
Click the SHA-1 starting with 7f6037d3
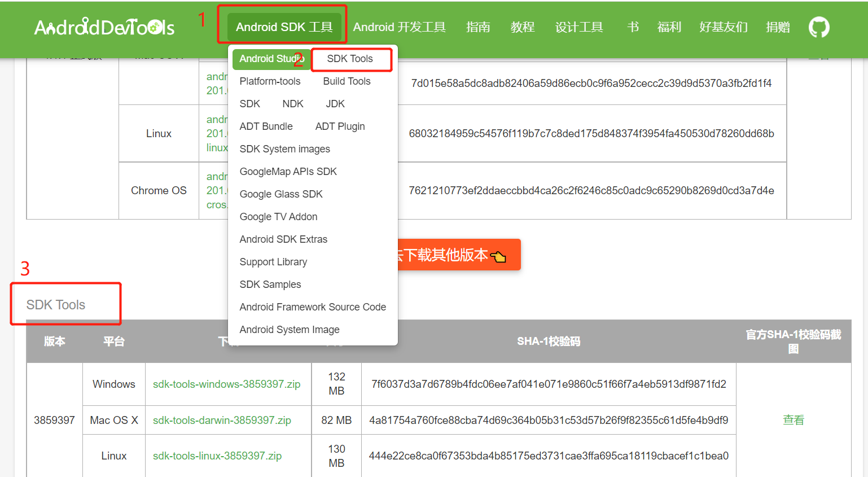pos(549,384)
